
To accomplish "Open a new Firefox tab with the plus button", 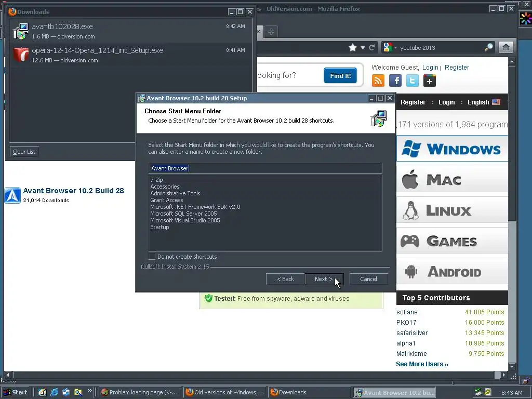I will pos(271,32).
